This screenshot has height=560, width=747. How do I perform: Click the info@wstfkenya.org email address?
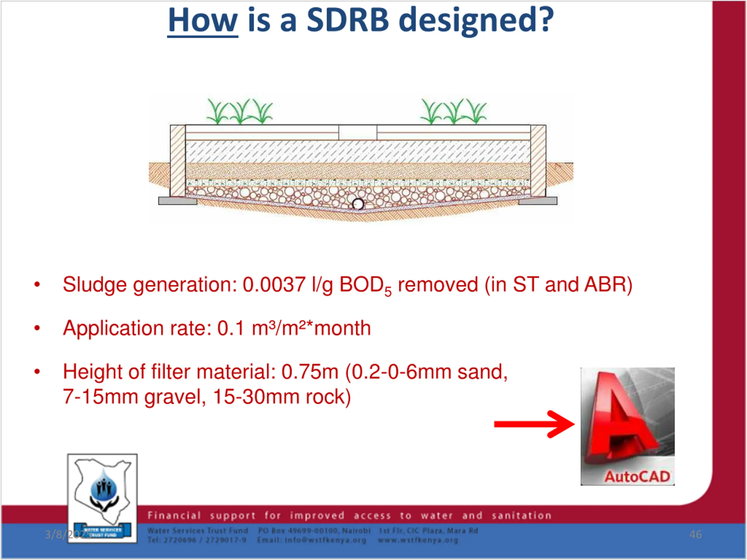pyautogui.click(x=326, y=540)
